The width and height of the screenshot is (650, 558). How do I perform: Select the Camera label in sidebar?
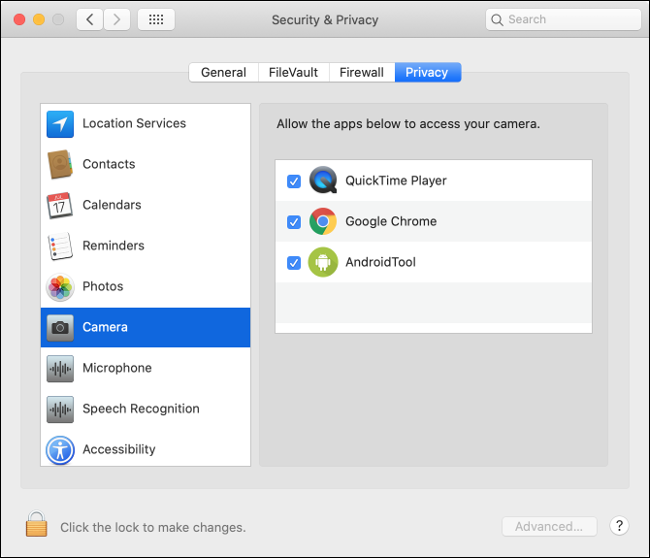[x=105, y=327]
